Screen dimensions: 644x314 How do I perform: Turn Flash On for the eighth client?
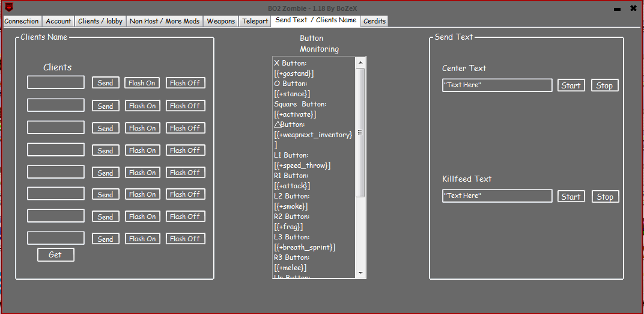pyautogui.click(x=142, y=238)
